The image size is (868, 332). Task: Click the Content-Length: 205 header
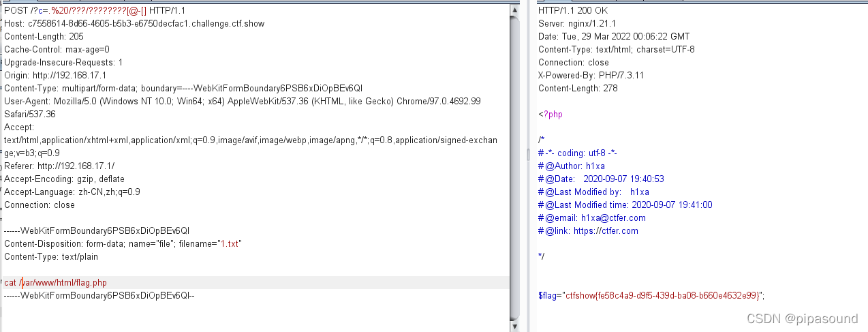pyautogui.click(x=44, y=37)
